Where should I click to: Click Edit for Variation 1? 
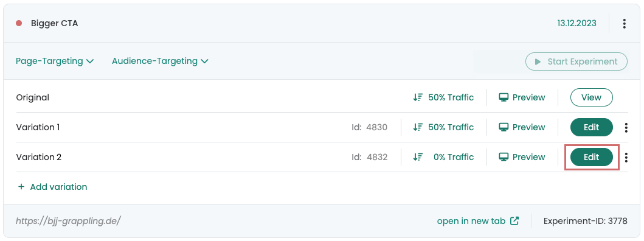(x=592, y=127)
